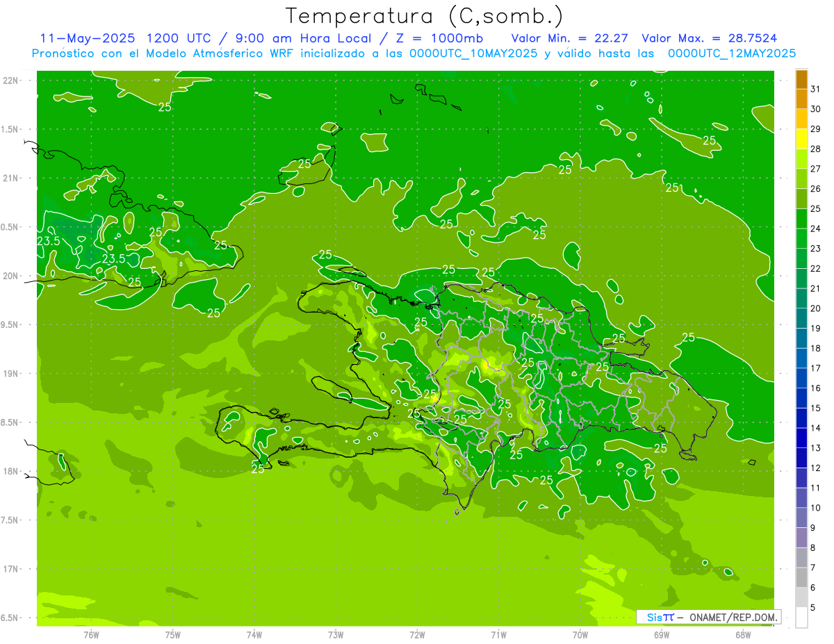This screenshot has height=644, width=834.
Task: Click the "18N" latitude label
Action: pyautogui.click(x=10, y=471)
